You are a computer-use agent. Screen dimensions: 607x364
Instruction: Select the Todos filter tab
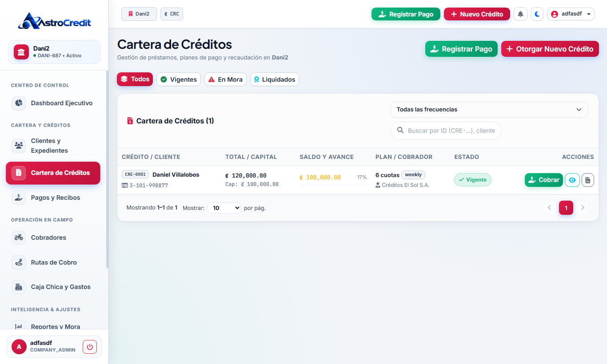pyautogui.click(x=135, y=79)
